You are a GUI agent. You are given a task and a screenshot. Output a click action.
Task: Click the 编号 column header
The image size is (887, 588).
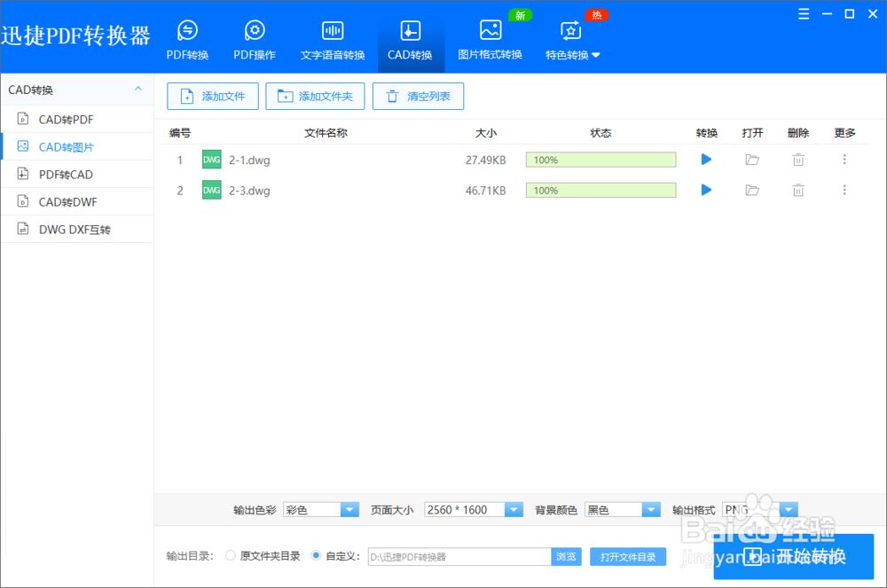tap(180, 133)
